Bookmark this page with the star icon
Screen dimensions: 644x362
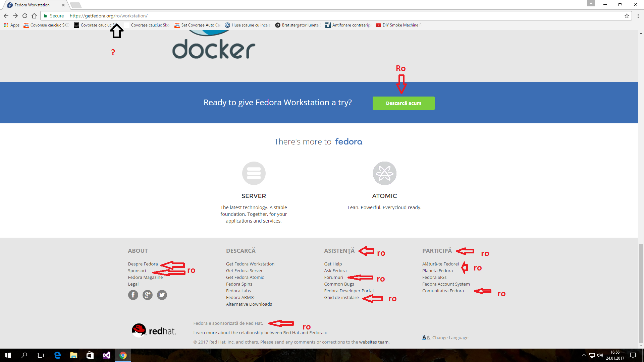tap(627, 16)
